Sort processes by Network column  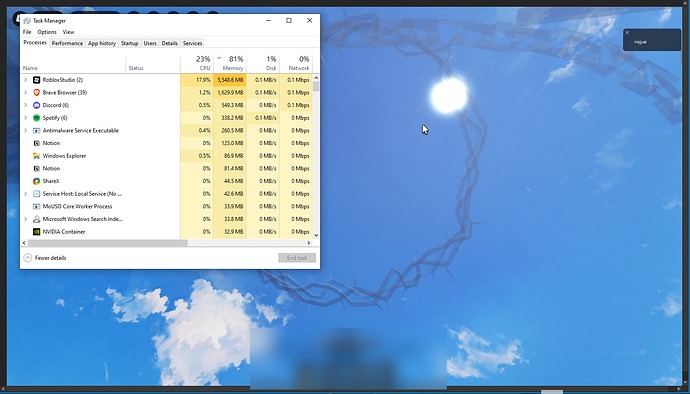click(x=296, y=64)
